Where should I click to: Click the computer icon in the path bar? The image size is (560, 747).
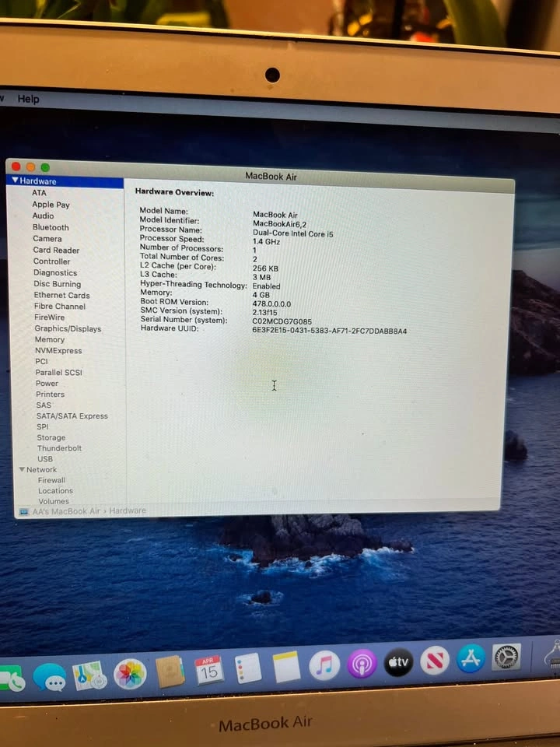point(23,512)
